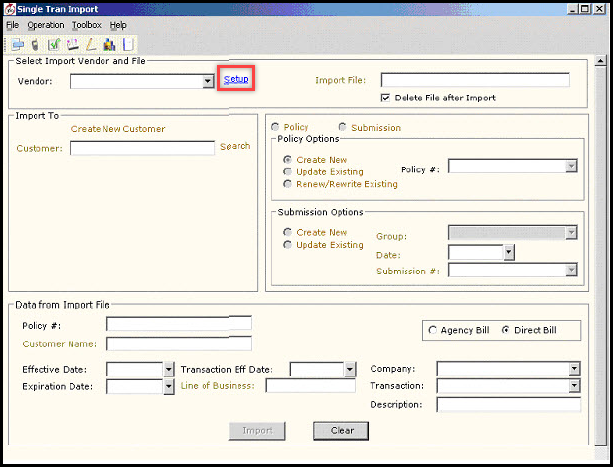Open the Company dropdown
The width and height of the screenshot is (613, 467).
pyautogui.click(x=574, y=369)
